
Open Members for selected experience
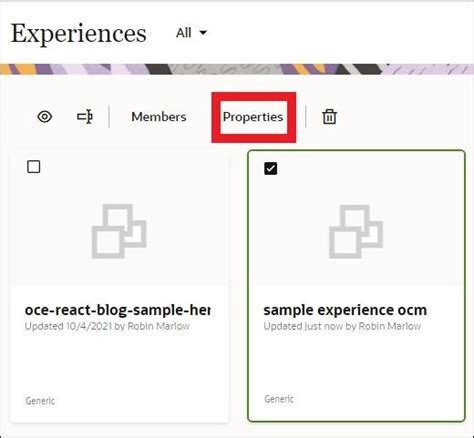pos(159,117)
